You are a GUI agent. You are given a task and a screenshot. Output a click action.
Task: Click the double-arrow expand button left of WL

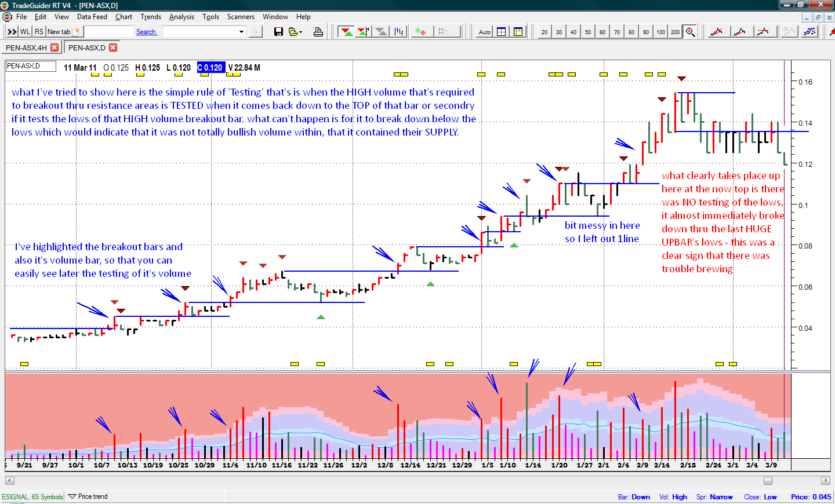pyautogui.click(x=12, y=32)
